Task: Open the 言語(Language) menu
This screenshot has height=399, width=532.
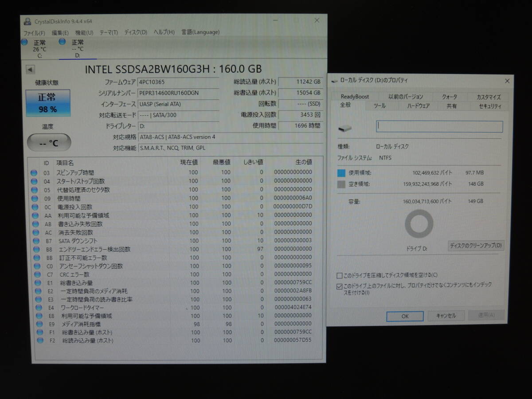Action: (200, 32)
